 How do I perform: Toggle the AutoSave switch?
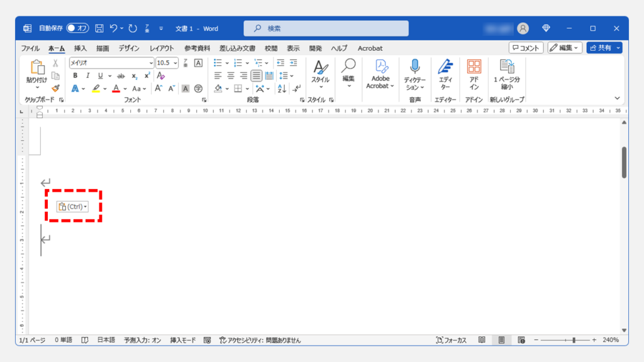78,28
